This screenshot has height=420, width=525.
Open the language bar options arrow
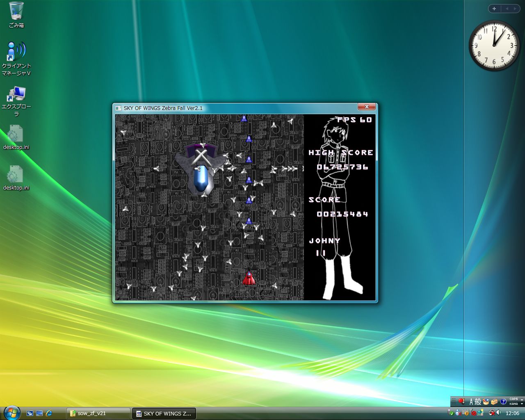(x=522, y=404)
